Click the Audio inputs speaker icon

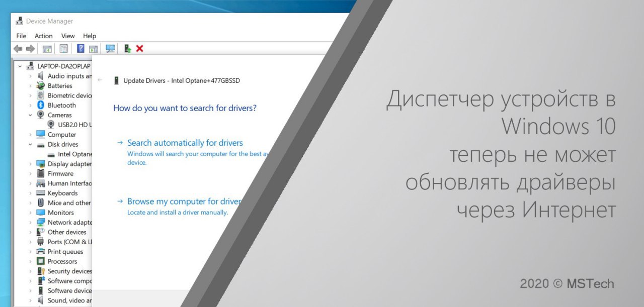coord(41,76)
